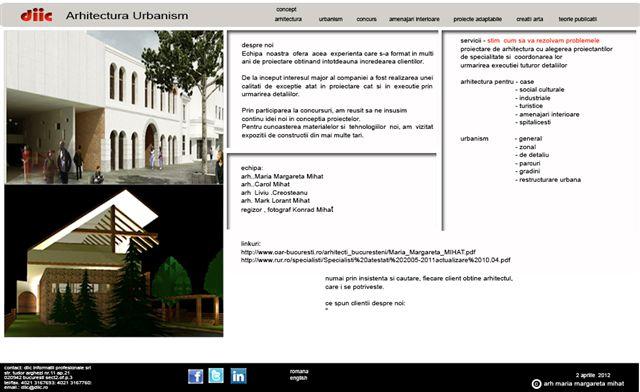Select the arhitectura menu item
Screen dimensions: 640x392
pyautogui.click(x=288, y=19)
